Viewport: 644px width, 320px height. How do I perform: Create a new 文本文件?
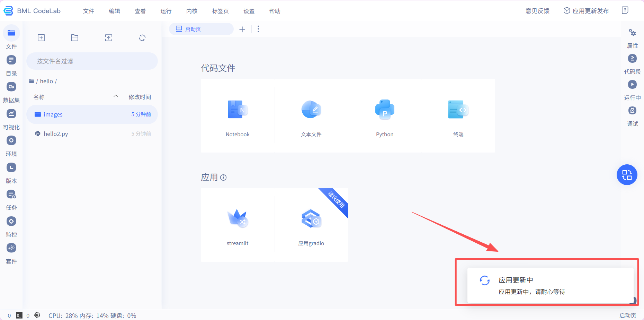coord(311,116)
